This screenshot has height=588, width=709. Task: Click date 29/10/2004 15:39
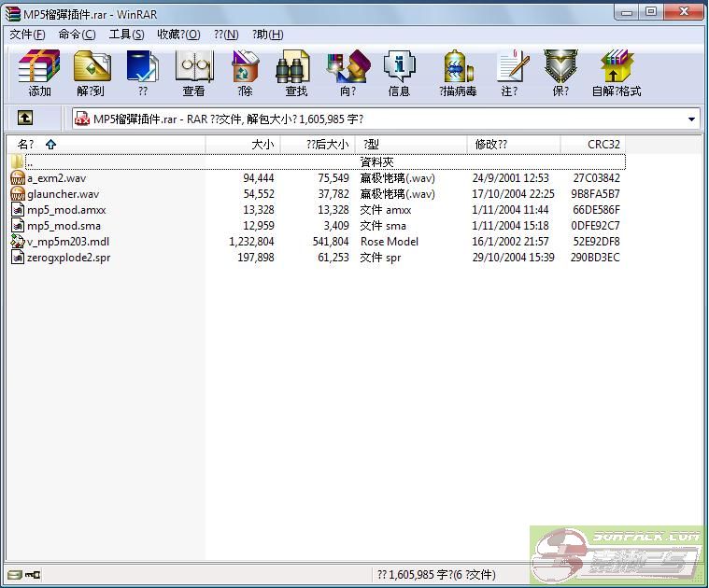[513, 258]
